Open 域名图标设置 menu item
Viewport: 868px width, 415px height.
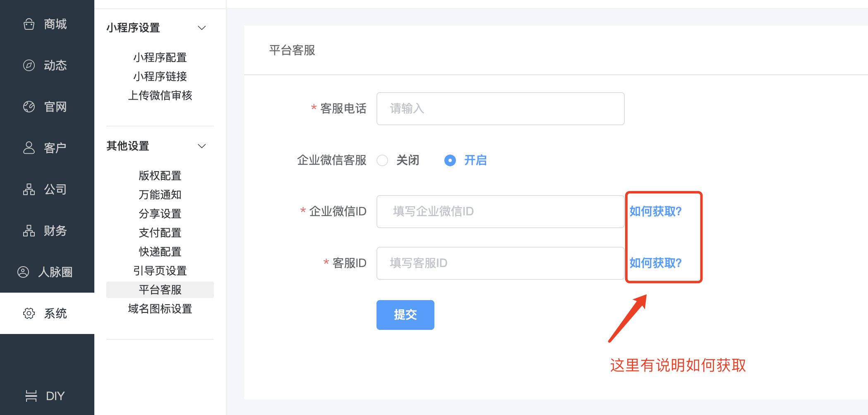point(160,309)
